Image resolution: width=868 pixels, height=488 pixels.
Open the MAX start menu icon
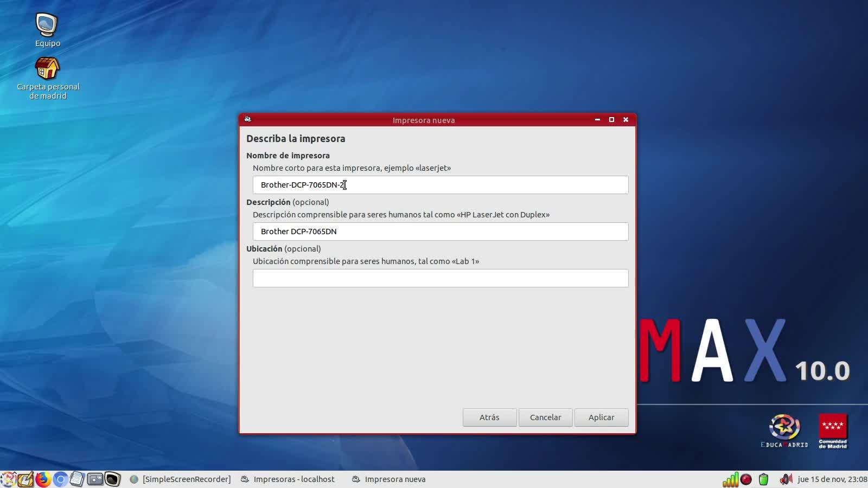[x=8, y=479]
